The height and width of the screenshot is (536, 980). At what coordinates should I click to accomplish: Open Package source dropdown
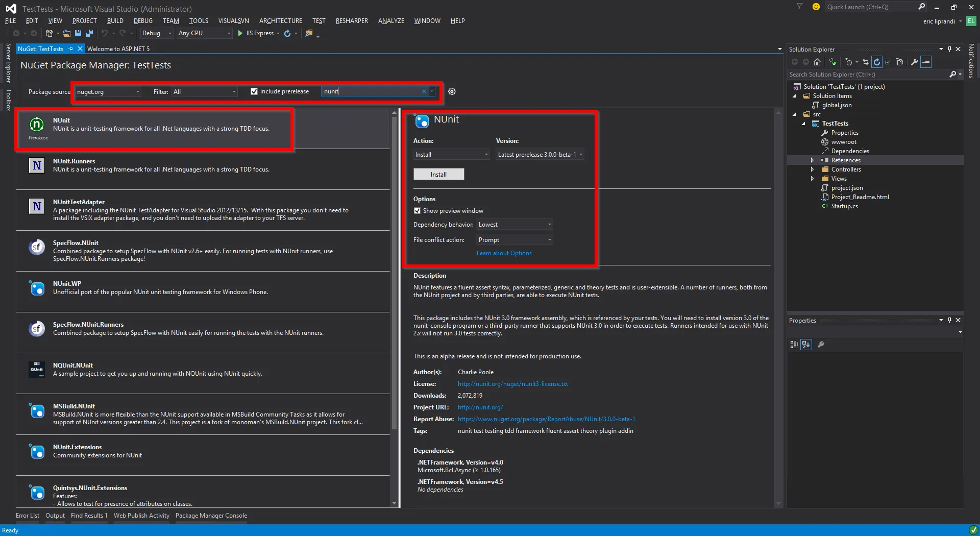click(108, 92)
